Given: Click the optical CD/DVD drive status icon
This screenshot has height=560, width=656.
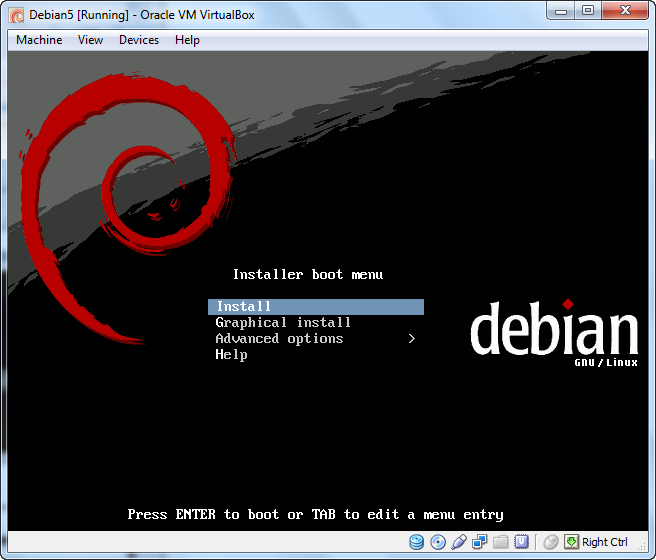Looking at the screenshot, I should click(438, 542).
